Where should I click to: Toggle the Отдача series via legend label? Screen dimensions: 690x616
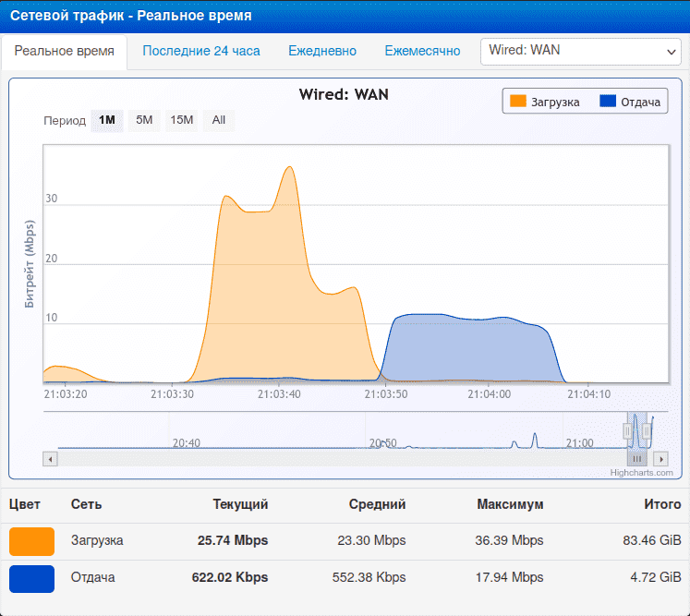click(x=640, y=102)
